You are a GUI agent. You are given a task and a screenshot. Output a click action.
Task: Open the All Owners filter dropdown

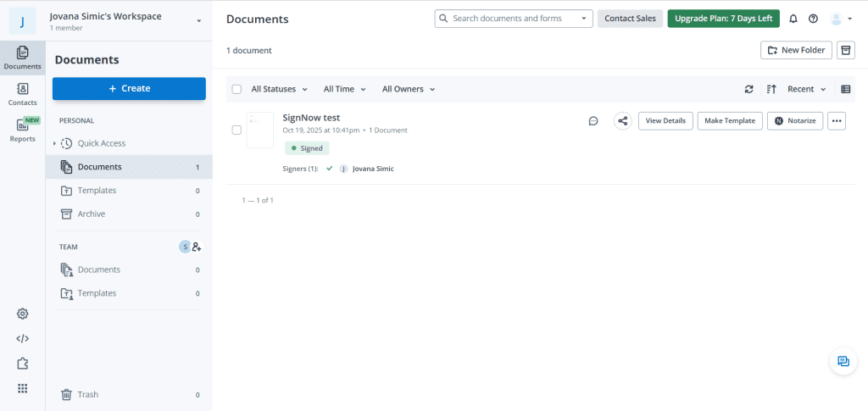408,89
